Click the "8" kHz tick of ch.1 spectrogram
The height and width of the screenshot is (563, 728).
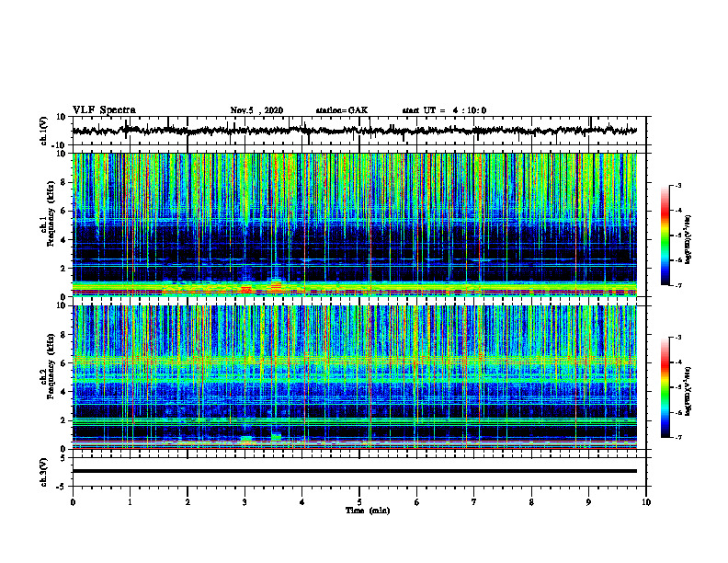click(x=64, y=182)
